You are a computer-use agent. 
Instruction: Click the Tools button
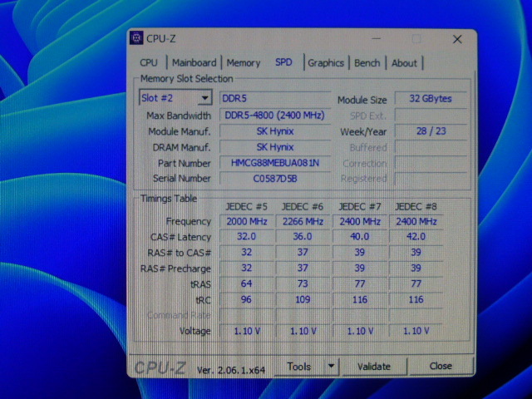(x=299, y=367)
